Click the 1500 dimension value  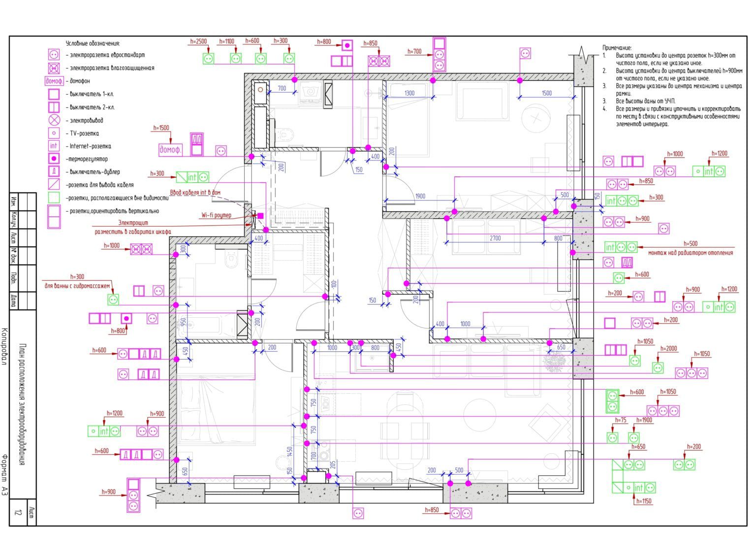[x=546, y=93]
